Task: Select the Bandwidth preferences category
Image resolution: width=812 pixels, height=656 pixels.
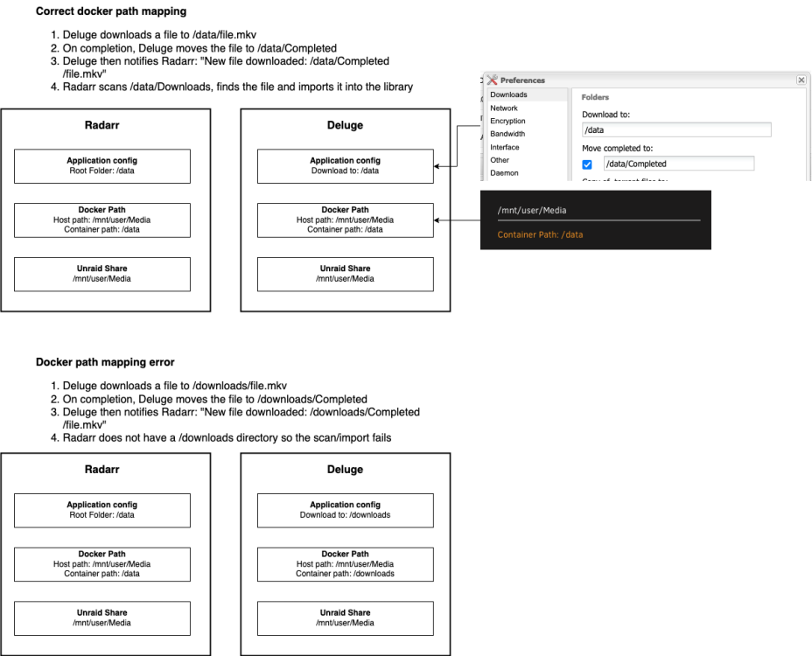Action: pyautogui.click(x=507, y=134)
